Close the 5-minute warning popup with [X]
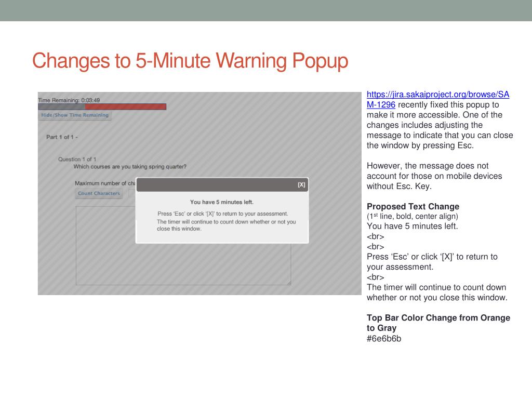 (x=301, y=185)
